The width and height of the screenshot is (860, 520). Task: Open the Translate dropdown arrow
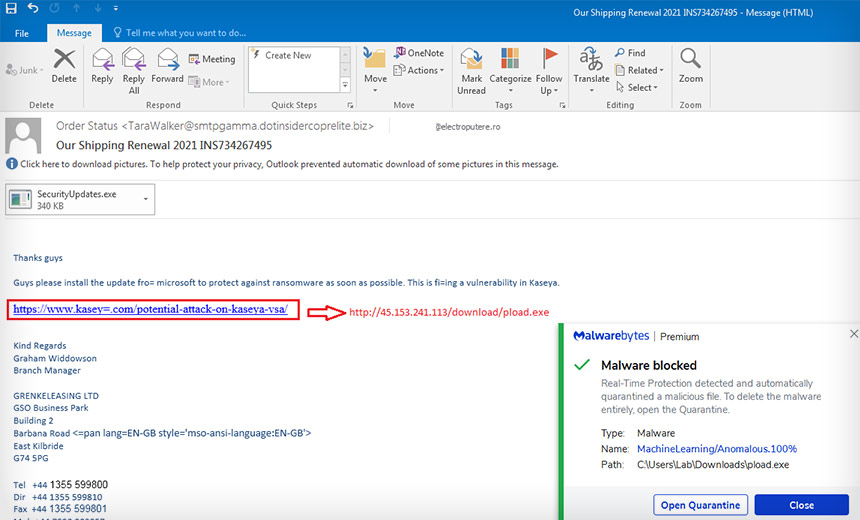tap(591, 90)
